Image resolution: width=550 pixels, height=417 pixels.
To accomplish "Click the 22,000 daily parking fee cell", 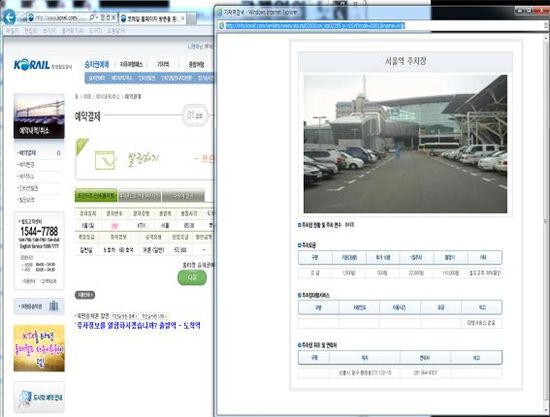I will pos(416,273).
